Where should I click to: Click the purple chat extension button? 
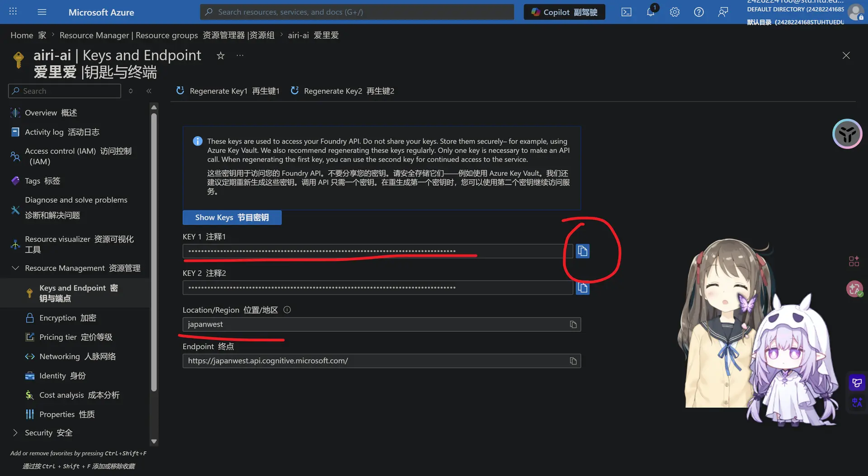tap(857, 383)
